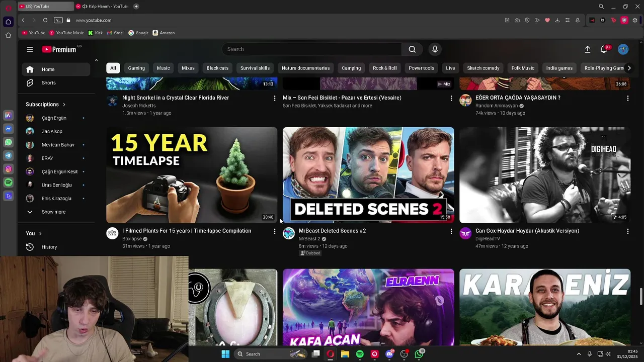
Task: Open YouTube Music bookmark
Action: [x=66, y=33]
